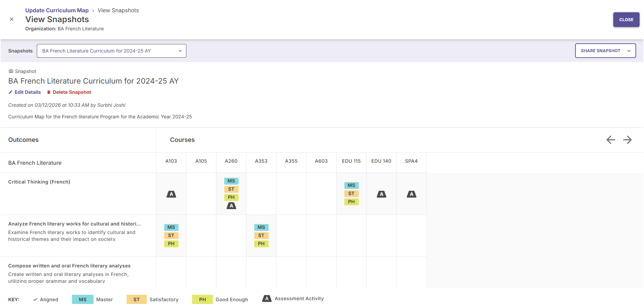Click the right arrow to scroll courses forward
The image size is (644, 306).
(627, 140)
